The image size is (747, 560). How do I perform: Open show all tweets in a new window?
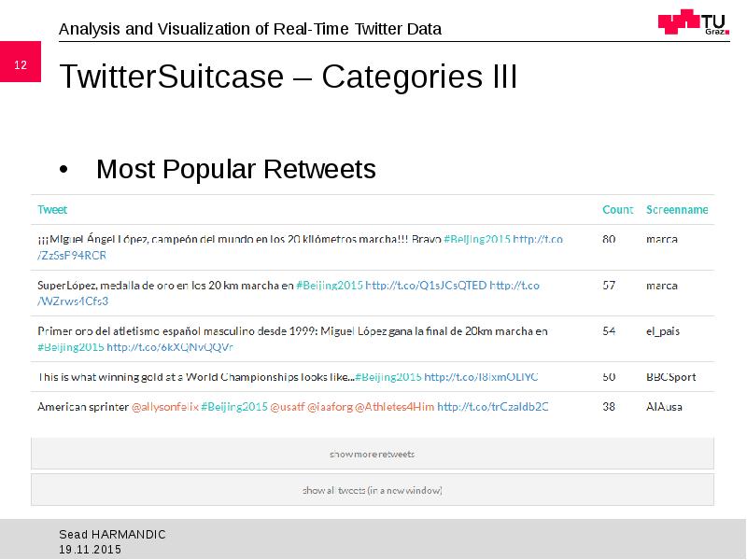[x=373, y=489]
